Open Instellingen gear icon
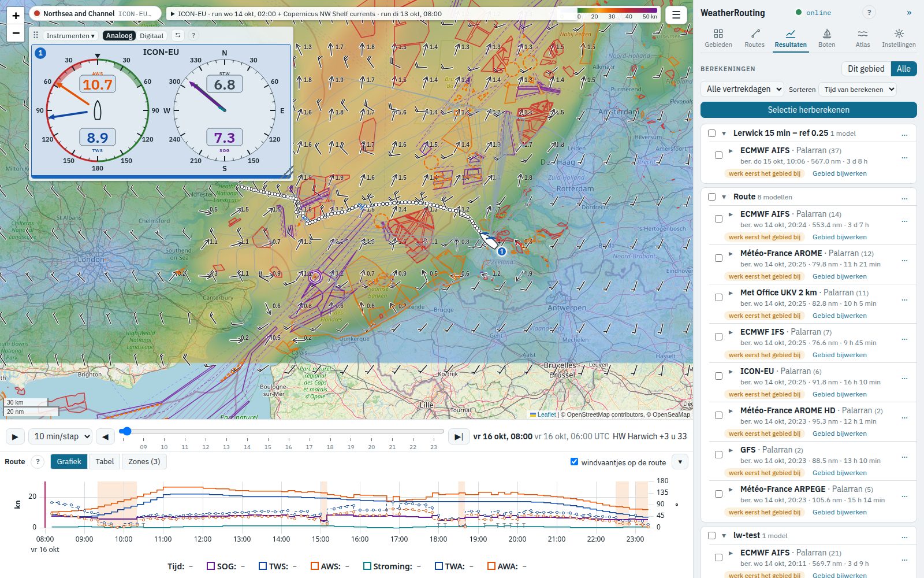 [899, 39]
